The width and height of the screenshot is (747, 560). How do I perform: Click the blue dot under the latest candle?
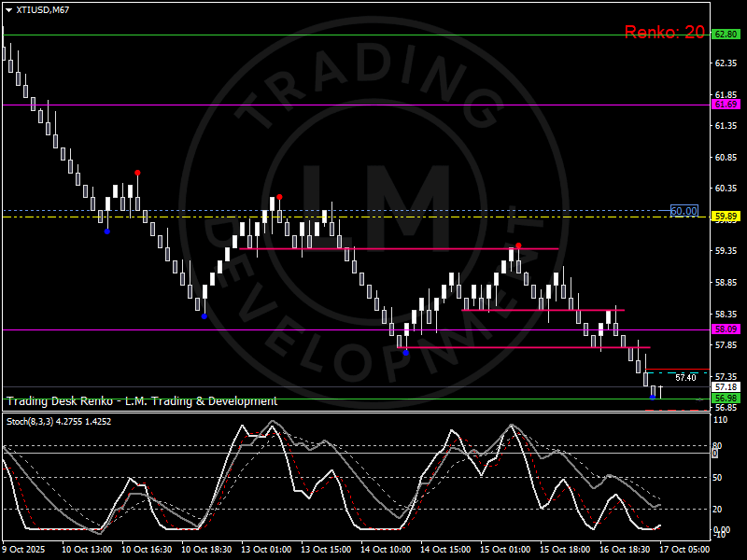[652, 398]
